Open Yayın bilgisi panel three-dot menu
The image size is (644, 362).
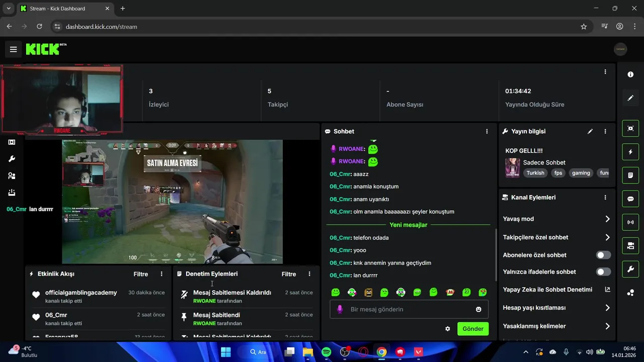[x=605, y=131]
